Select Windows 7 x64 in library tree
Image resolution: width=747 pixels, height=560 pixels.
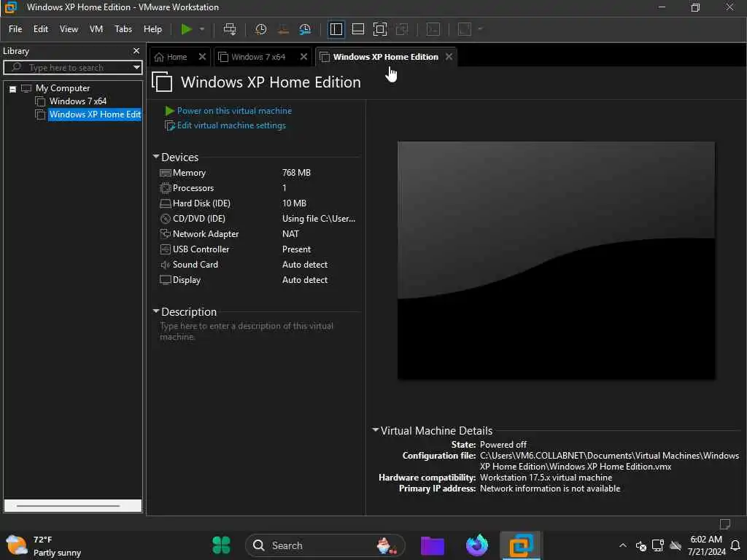click(77, 101)
